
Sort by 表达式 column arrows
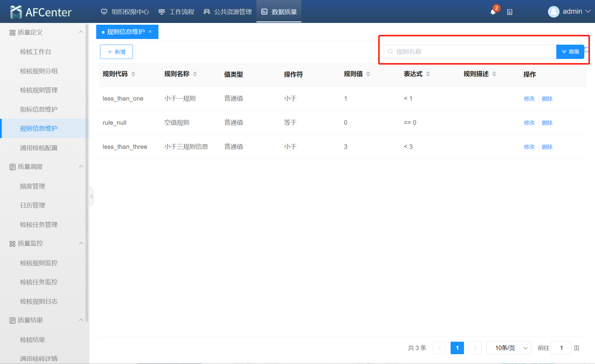428,74
